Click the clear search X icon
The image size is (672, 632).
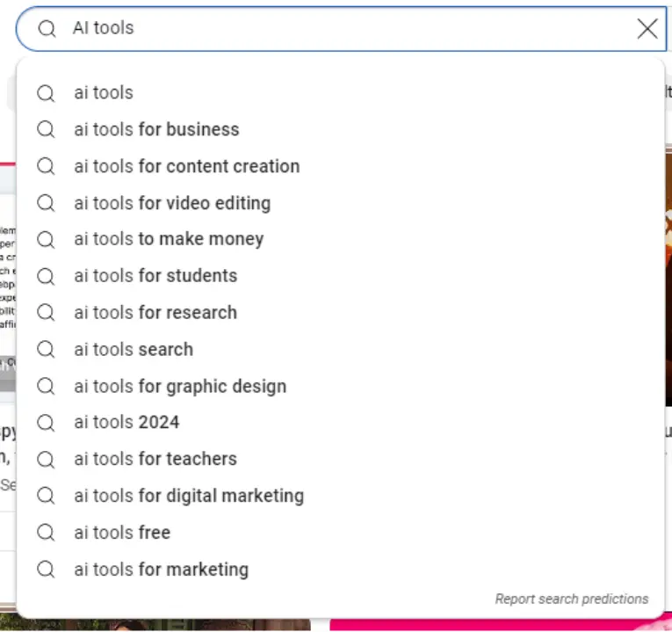pos(647,28)
